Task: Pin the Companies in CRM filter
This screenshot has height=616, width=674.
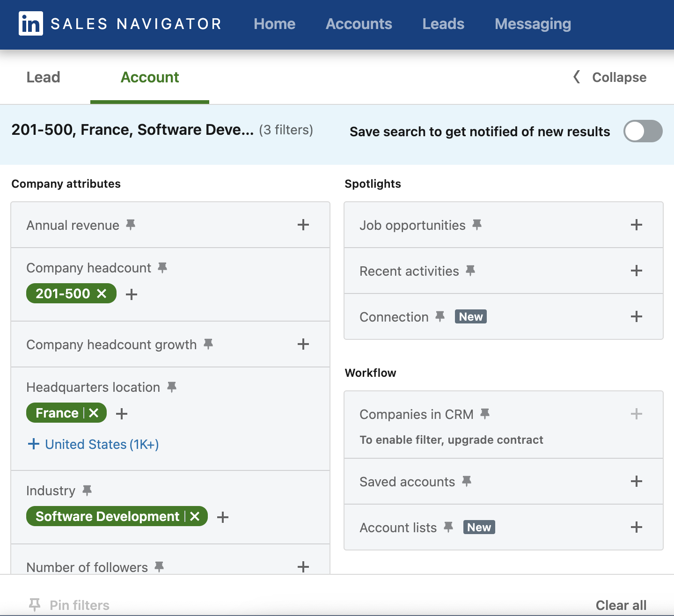Action: coord(485,414)
